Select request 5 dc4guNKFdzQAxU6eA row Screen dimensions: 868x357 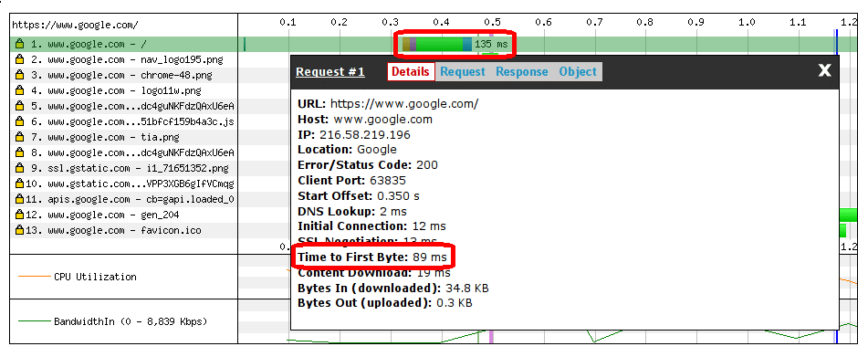pos(124,106)
